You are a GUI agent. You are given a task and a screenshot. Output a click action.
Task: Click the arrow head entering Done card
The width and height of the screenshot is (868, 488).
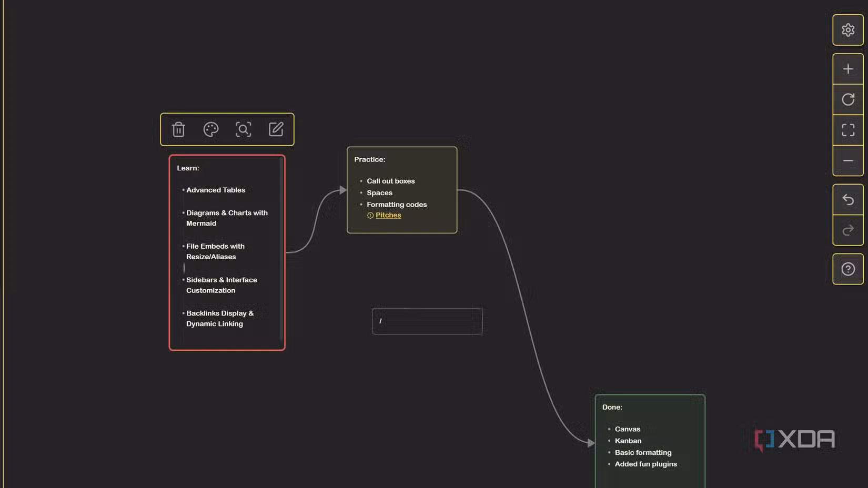[x=591, y=443]
